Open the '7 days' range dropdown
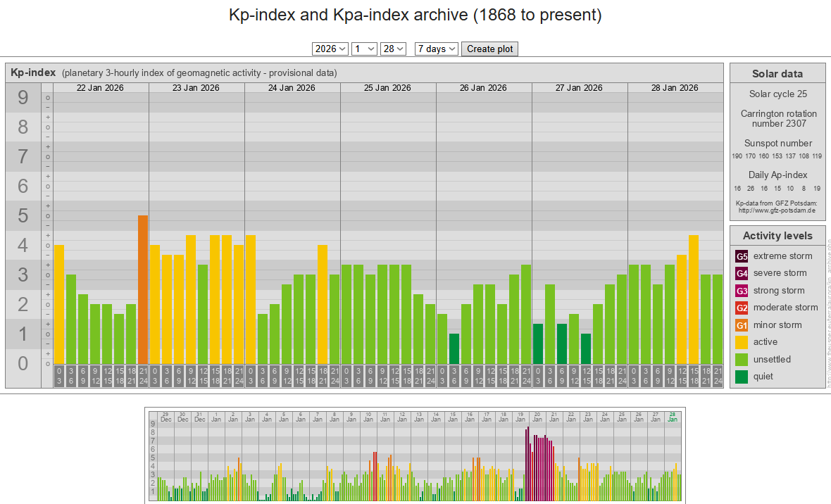 (437, 49)
